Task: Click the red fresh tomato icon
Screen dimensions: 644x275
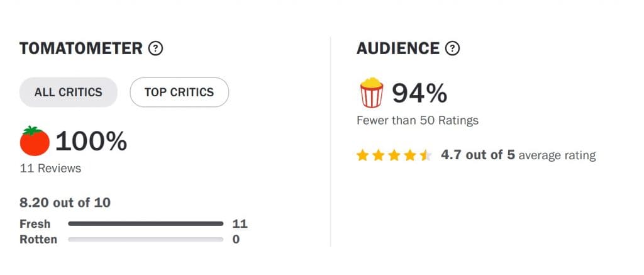Action: [x=35, y=141]
